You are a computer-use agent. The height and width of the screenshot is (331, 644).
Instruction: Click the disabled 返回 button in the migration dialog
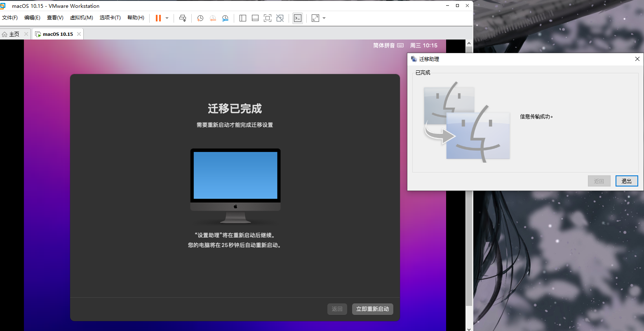click(599, 181)
